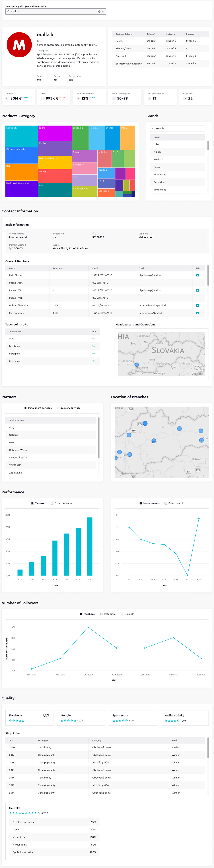The width and height of the screenshot is (214, 868).
Task: Clear the e-shop search field
Action: tap(99, 11)
